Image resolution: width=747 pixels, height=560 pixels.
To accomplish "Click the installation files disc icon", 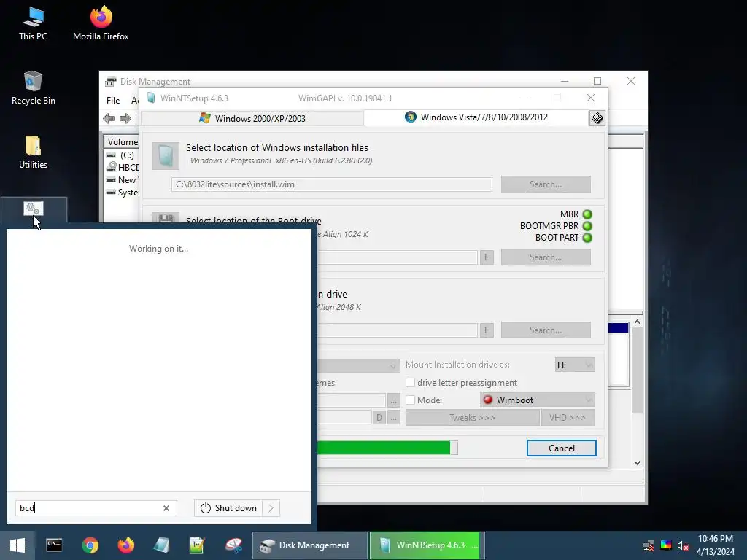I will (x=166, y=156).
